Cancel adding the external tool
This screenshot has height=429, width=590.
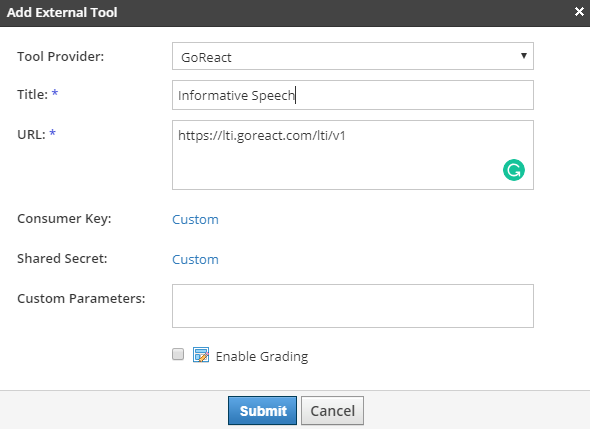[x=332, y=411]
